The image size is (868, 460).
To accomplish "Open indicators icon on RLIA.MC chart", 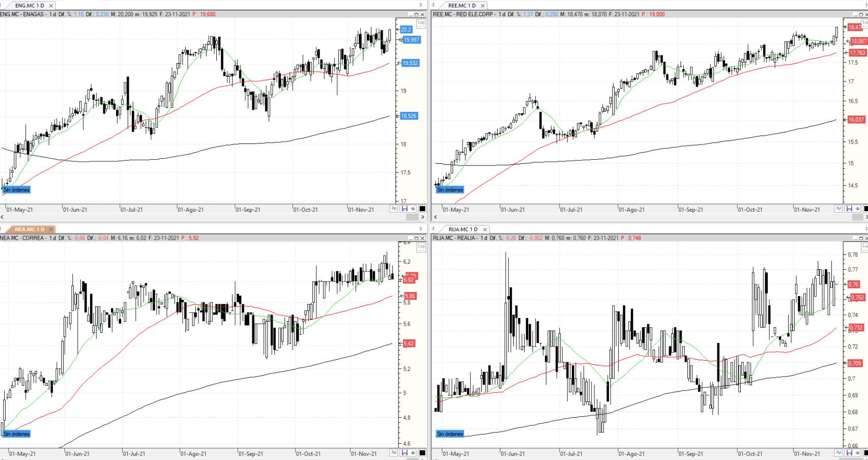I will (838, 453).
